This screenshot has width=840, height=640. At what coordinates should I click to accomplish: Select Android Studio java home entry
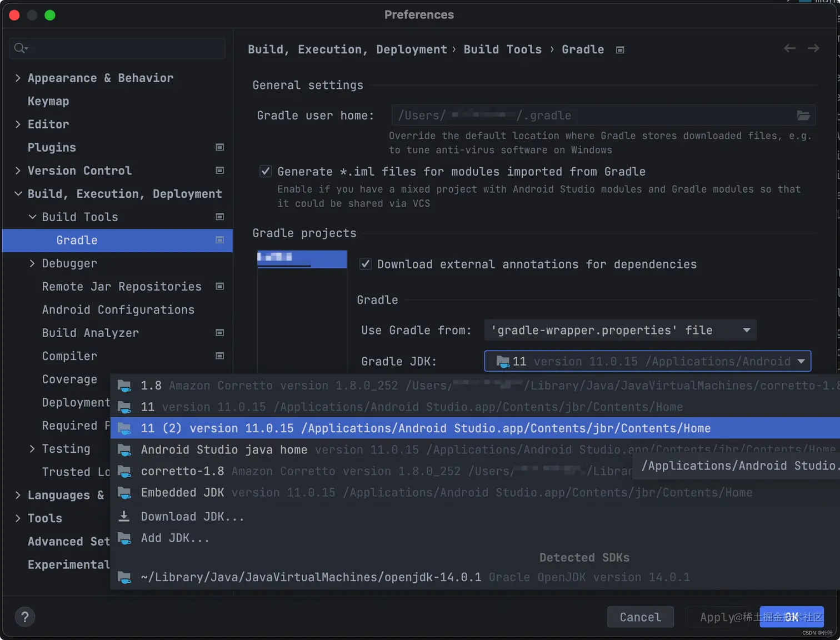[475, 450]
